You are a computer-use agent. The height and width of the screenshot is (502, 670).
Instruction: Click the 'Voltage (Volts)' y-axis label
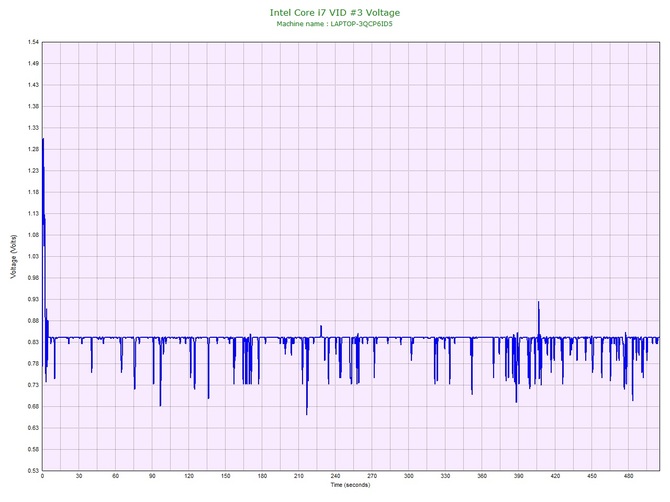tap(14, 256)
